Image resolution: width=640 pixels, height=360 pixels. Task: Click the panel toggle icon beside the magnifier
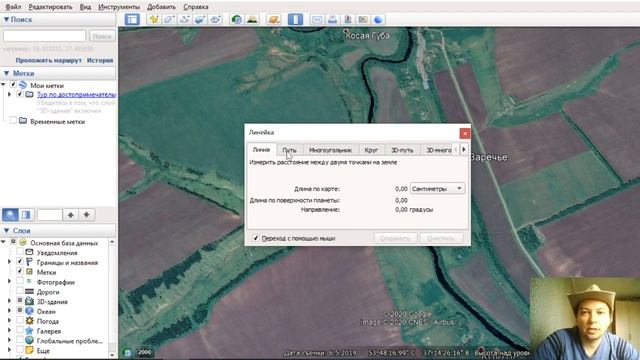pos(26,215)
